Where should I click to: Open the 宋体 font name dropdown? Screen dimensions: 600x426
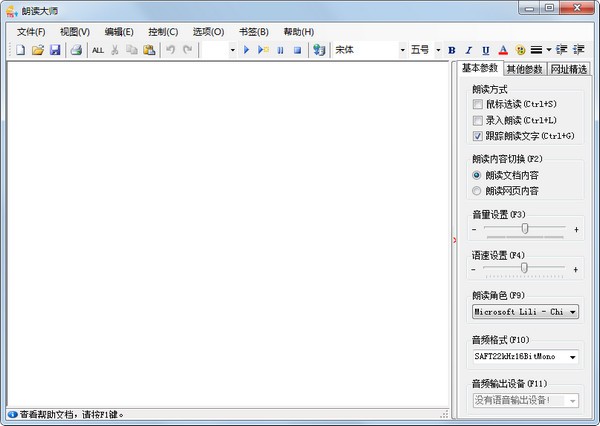[x=402, y=50]
